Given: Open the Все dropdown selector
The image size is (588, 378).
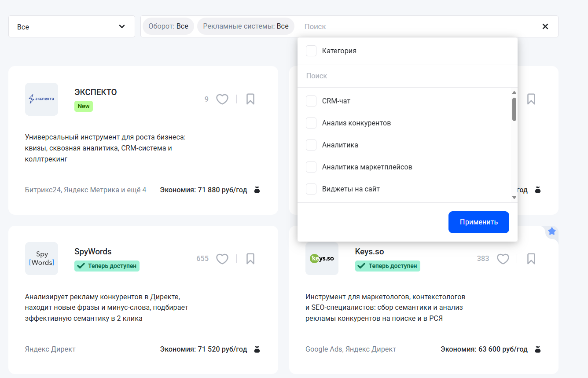Looking at the screenshot, I should pos(71,26).
